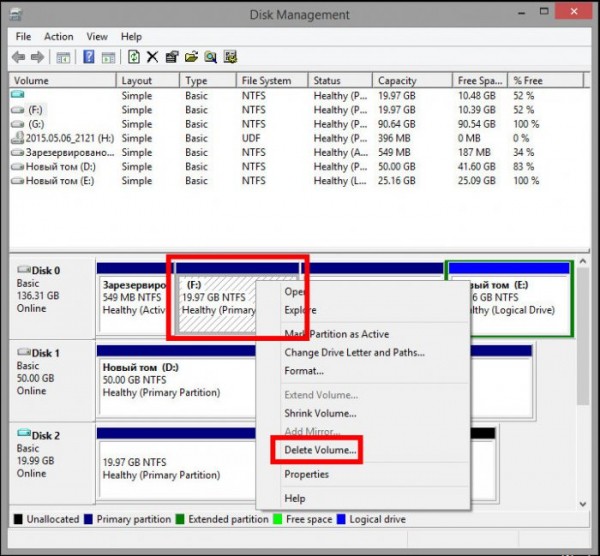Screen dimensions: 600x556
Task: Open the Help menu in menu bar
Action: click(x=131, y=37)
